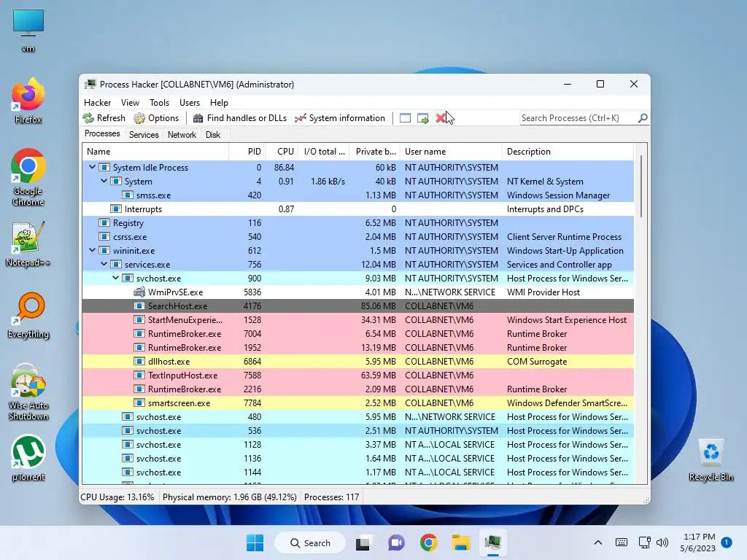
Task: Sort by I/O total column header
Action: click(324, 152)
